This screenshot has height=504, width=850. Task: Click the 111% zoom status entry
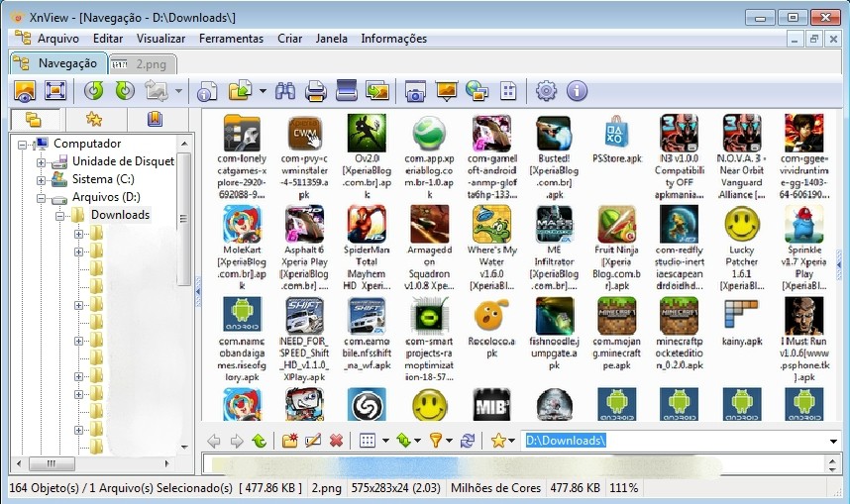tap(624, 488)
